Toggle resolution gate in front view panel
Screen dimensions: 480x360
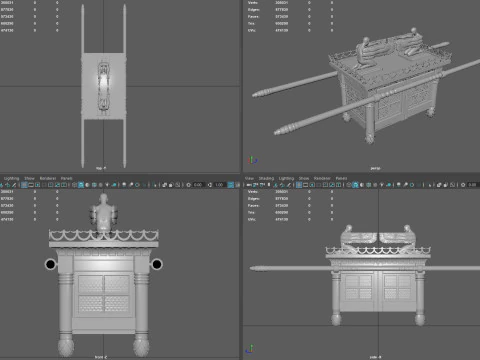(38, 185)
